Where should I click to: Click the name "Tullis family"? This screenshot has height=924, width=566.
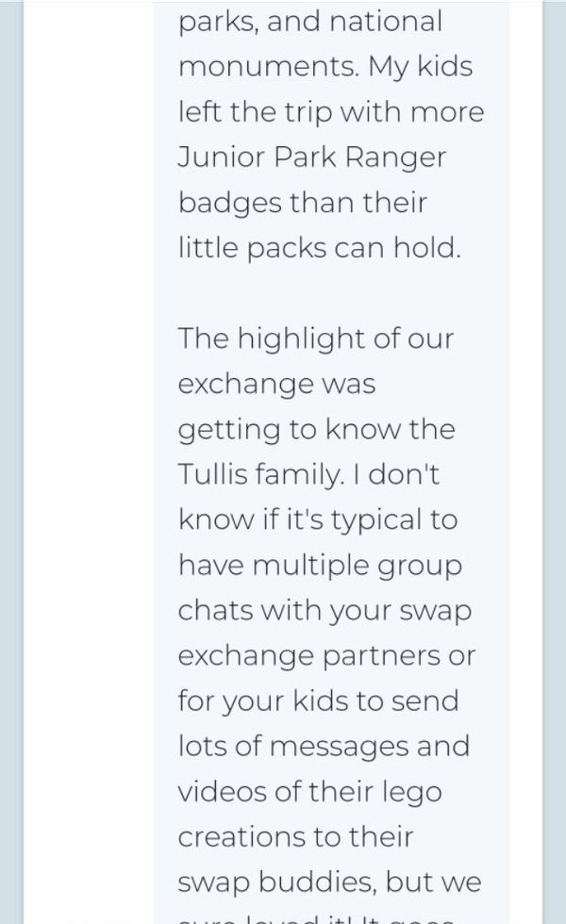259,474
